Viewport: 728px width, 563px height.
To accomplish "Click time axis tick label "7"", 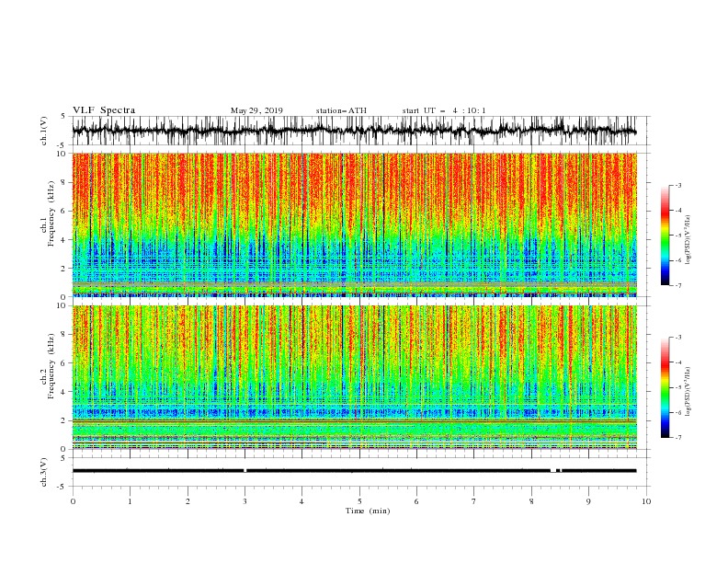I will pyautogui.click(x=474, y=501).
